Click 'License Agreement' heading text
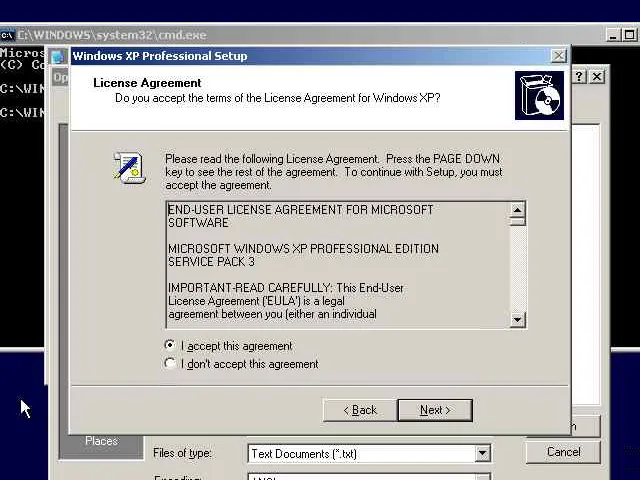Viewport: 640px width, 480px height. coord(147,83)
